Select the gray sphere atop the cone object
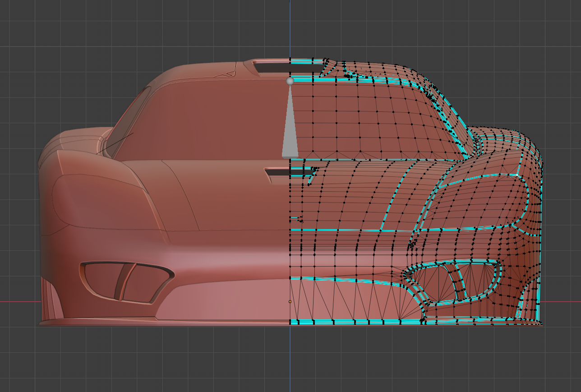The height and width of the screenshot is (392, 581). [x=290, y=81]
